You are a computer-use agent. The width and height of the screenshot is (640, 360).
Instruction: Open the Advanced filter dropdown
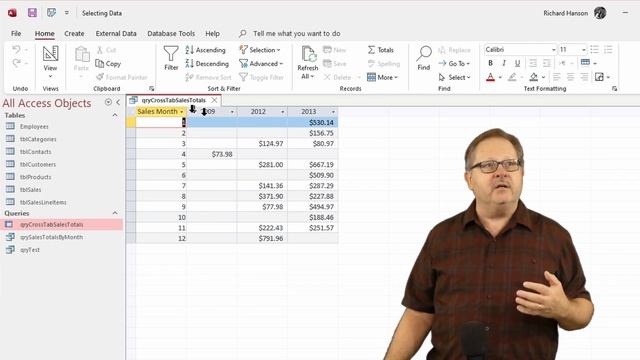point(261,63)
